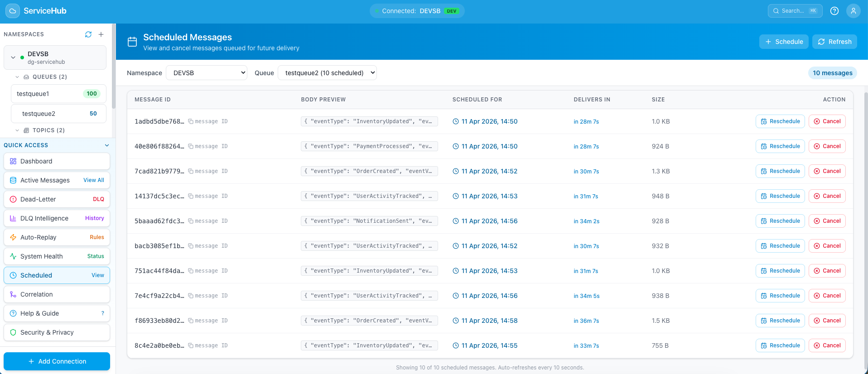
Task: Open the user profile icon
Action: [854, 11]
